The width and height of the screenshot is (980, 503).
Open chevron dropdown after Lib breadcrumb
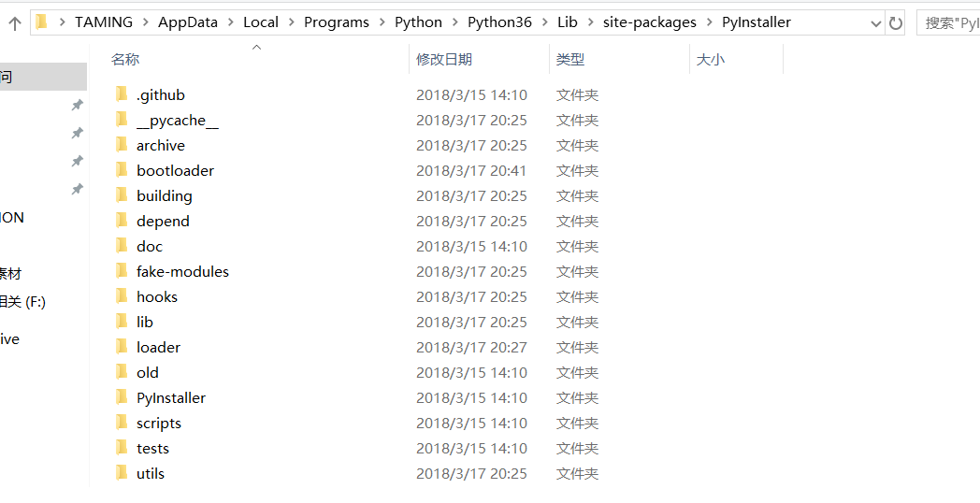[591, 23]
